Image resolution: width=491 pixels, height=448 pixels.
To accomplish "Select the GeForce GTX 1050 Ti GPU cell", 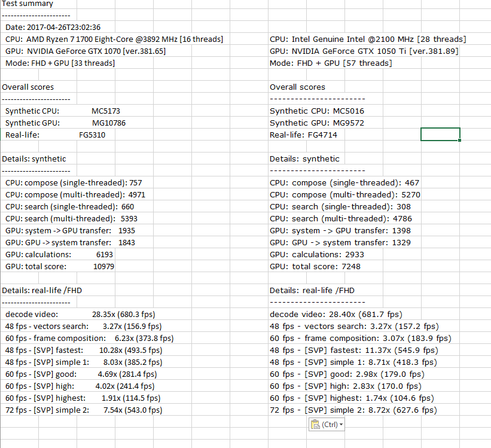I will click(364, 51).
